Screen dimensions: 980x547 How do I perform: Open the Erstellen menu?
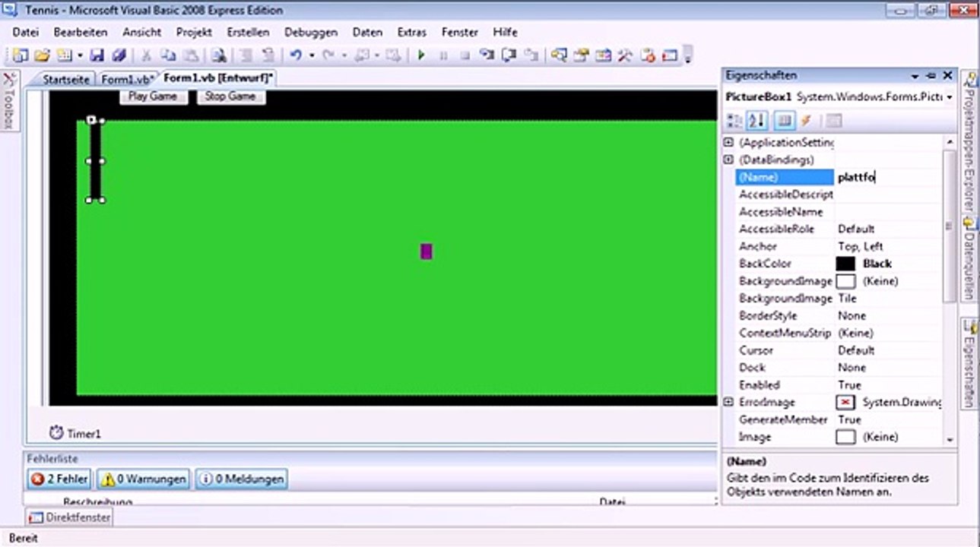click(248, 32)
